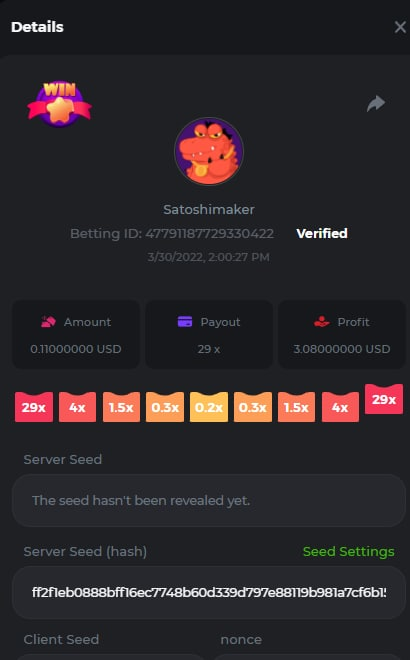Click the Amount money icon
The height and width of the screenshot is (660, 410).
(x=48, y=322)
